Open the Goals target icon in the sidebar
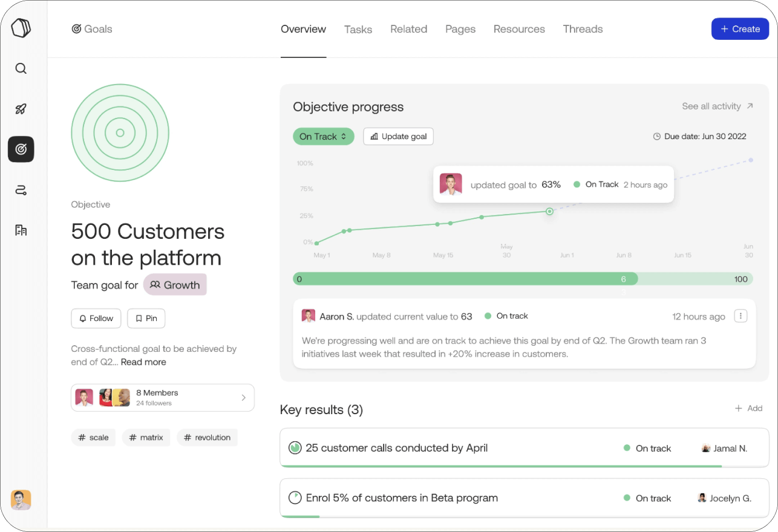 [x=21, y=149]
